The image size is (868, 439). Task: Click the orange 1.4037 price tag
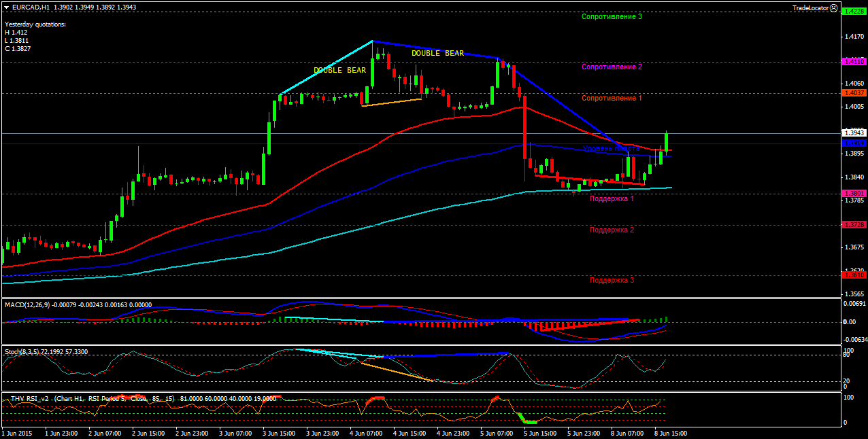pos(854,92)
